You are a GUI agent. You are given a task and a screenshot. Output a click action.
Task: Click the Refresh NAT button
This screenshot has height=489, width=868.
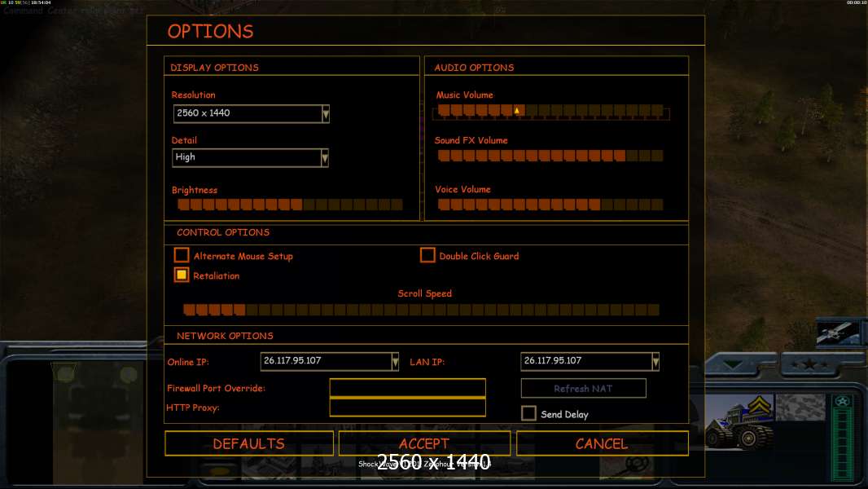pyautogui.click(x=584, y=388)
